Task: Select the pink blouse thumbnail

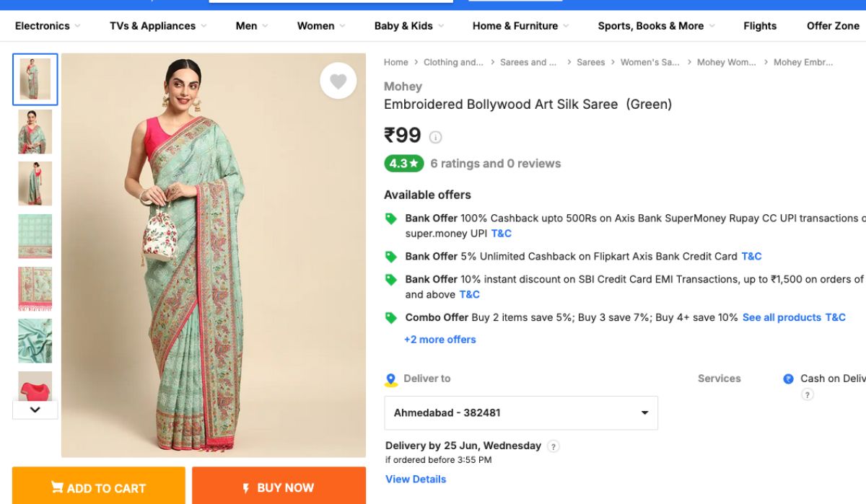Action: click(35, 386)
